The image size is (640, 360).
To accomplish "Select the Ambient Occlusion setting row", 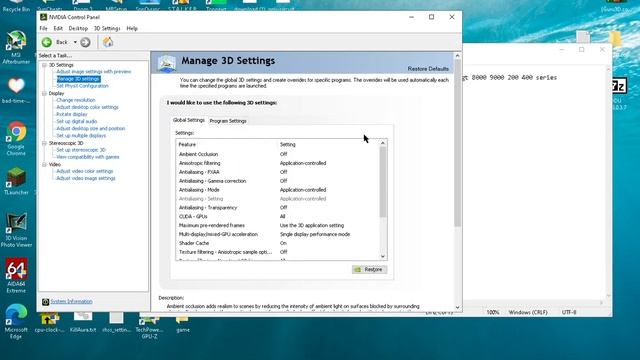I will 278,154.
